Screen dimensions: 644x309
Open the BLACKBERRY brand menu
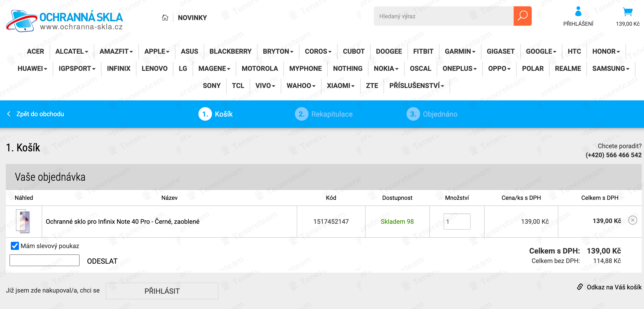(230, 51)
